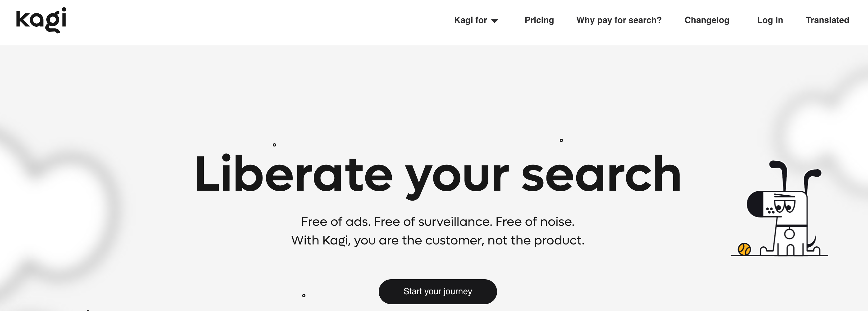Click the small circle left of Start your journey
Screen dimensions: 868x311
tap(304, 296)
